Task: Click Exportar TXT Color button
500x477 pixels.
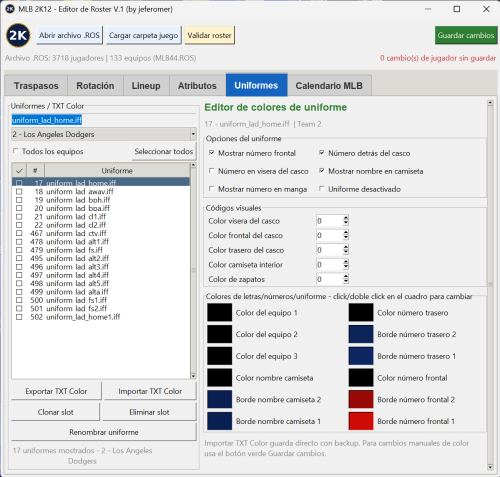Action: pos(56,391)
